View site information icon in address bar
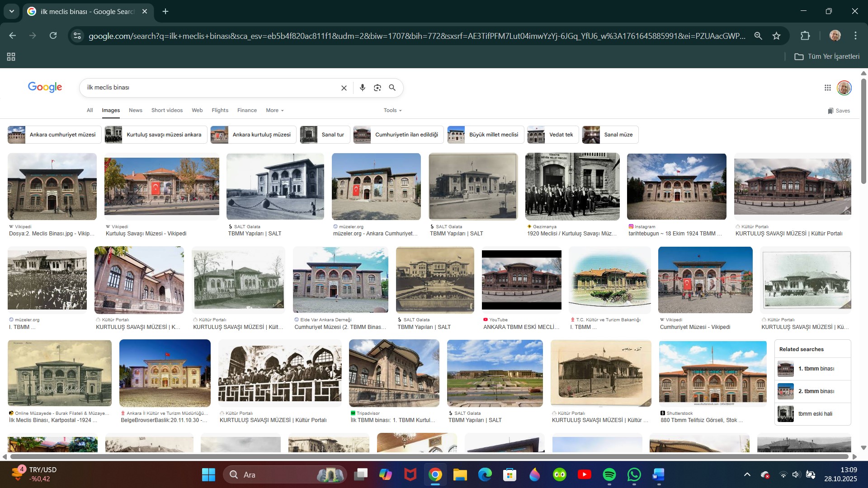 point(77,36)
